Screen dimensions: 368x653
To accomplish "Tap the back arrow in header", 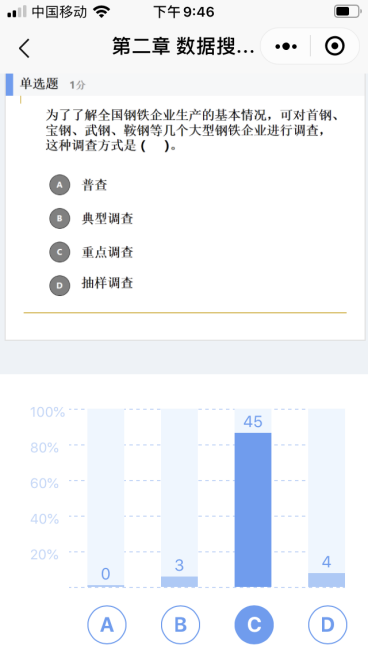I will 25,48.
